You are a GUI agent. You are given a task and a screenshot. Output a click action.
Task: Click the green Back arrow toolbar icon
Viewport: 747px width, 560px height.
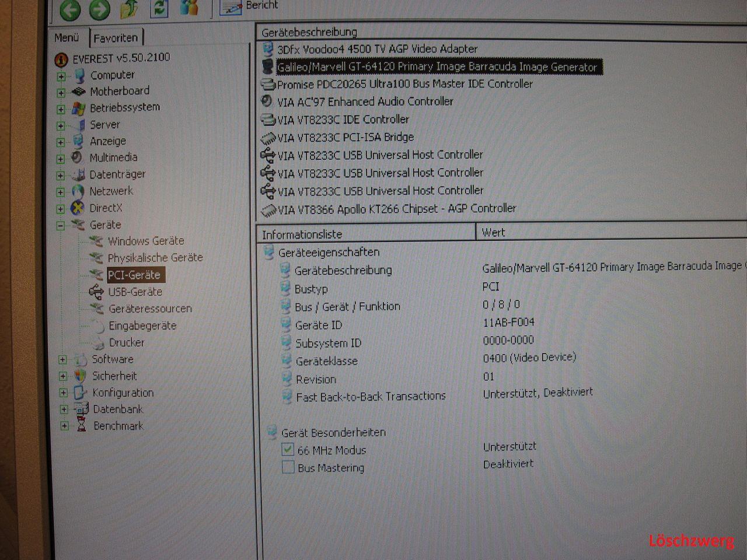(x=71, y=9)
